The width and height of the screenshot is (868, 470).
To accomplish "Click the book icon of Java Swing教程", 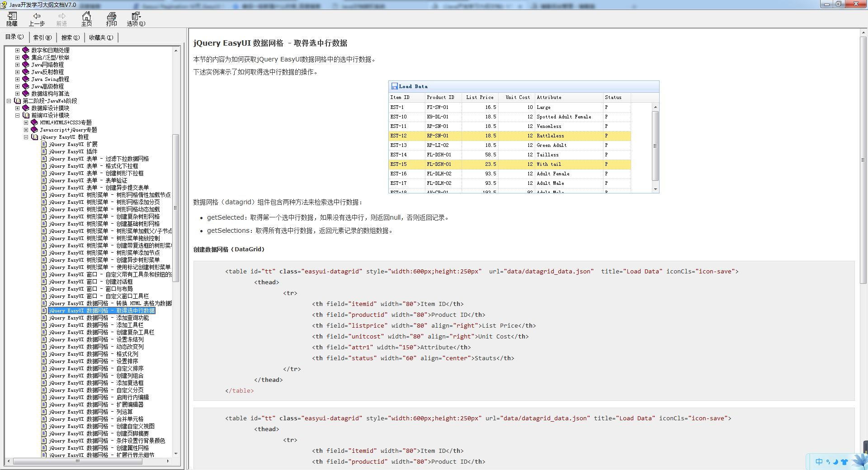I will [26, 79].
